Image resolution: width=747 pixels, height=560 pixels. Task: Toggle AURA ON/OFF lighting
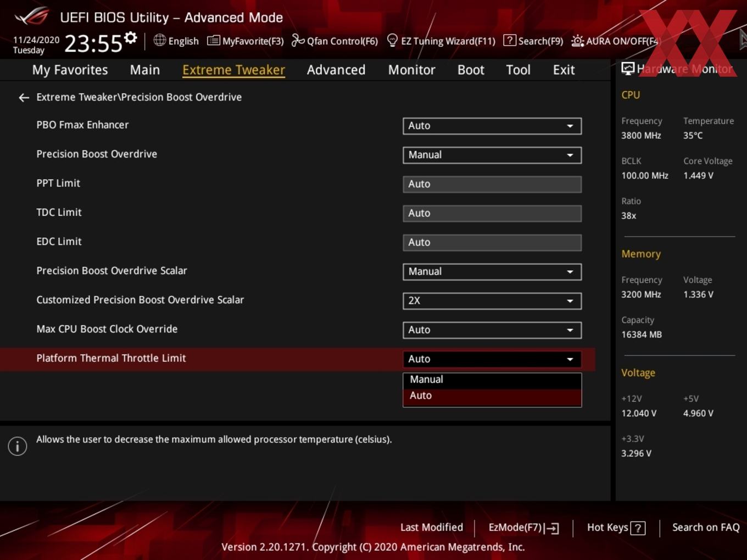(615, 41)
